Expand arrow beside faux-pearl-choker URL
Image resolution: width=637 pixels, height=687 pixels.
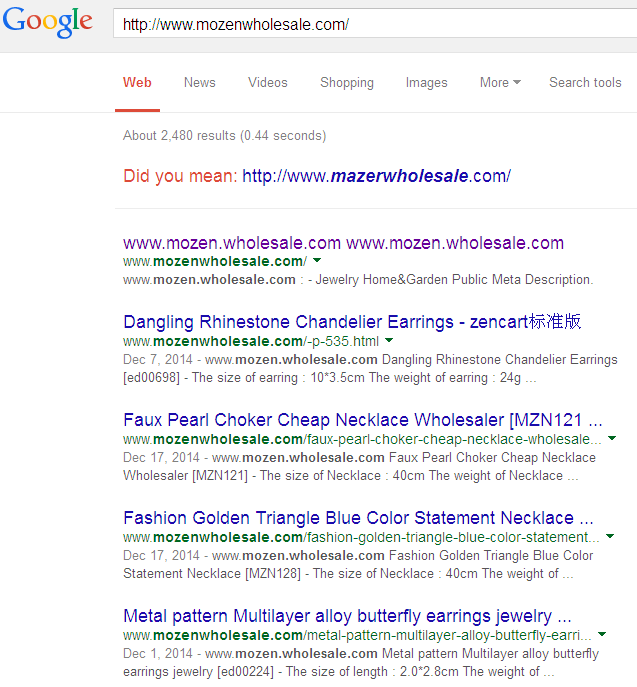[612, 438]
